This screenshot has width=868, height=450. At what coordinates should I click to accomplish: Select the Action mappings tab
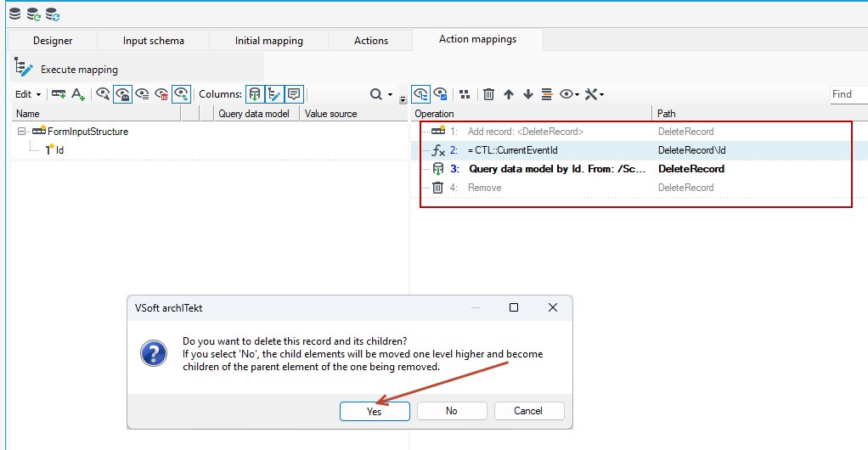477,39
